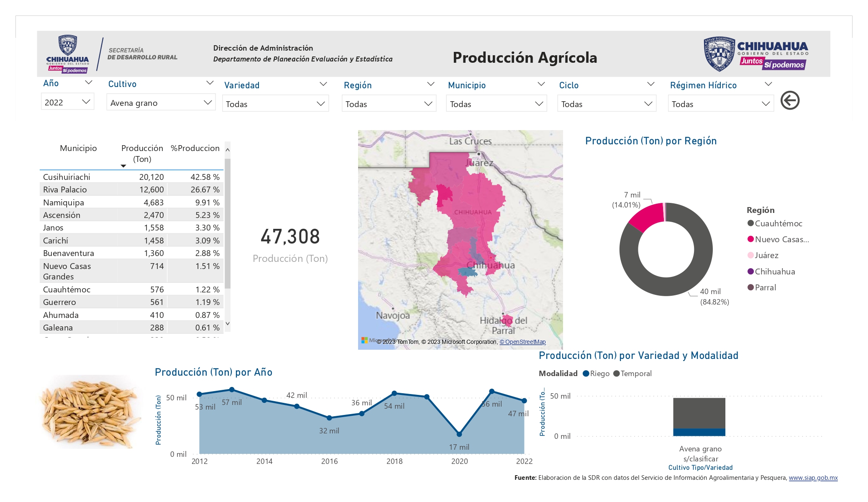The height and width of the screenshot is (502, 868).
Task: Click the sort arrow under Producción (Ton) header
Action: (123, 166)
